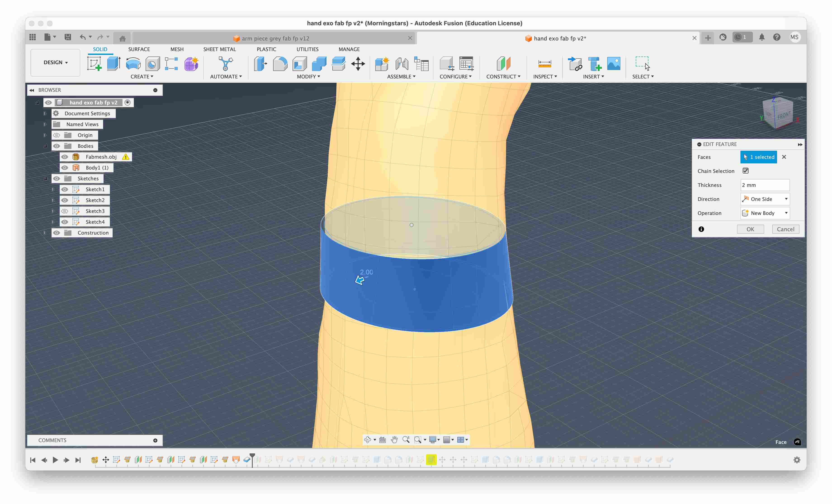Open timeline settings gear

(x=797, y=460)
